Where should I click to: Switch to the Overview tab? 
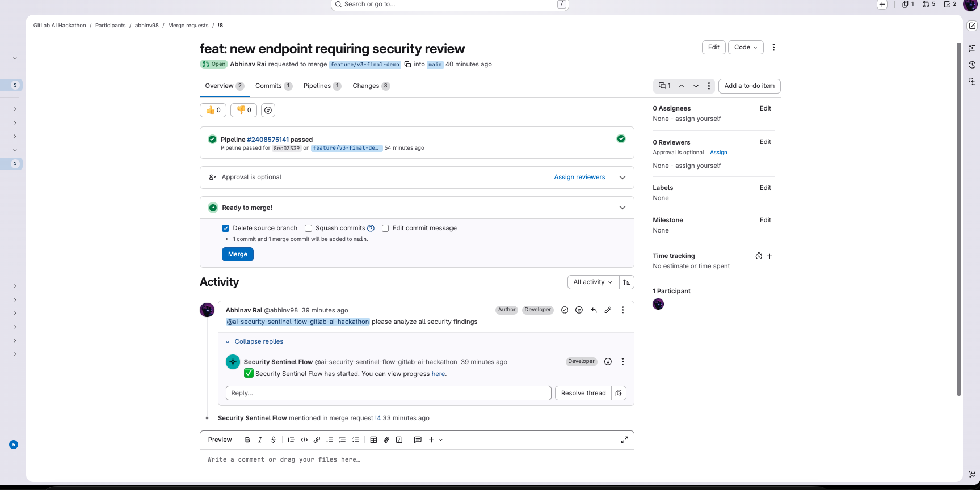[224, 86]
